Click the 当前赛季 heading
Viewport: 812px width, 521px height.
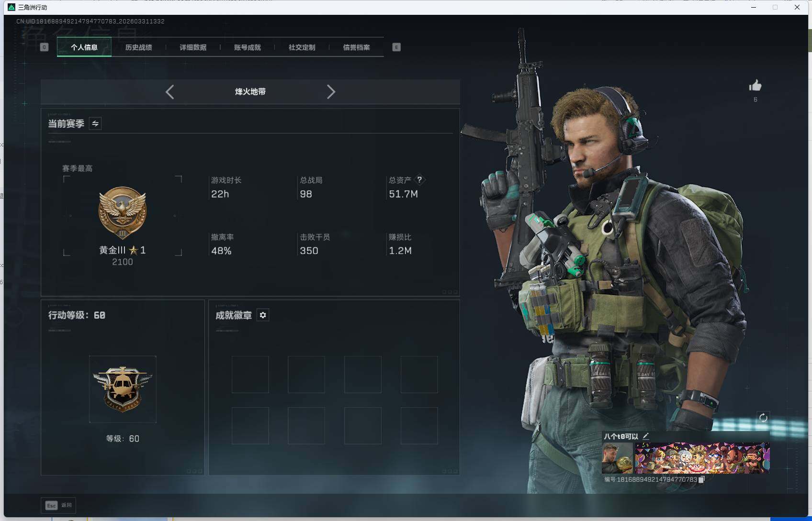[66, 123]
